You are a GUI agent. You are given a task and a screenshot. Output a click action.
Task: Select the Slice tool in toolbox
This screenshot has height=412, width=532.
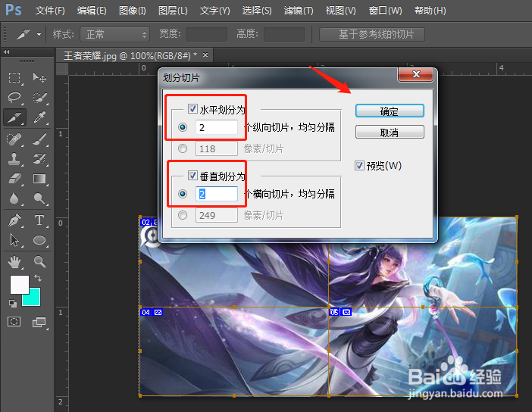(x=14, y=117)
